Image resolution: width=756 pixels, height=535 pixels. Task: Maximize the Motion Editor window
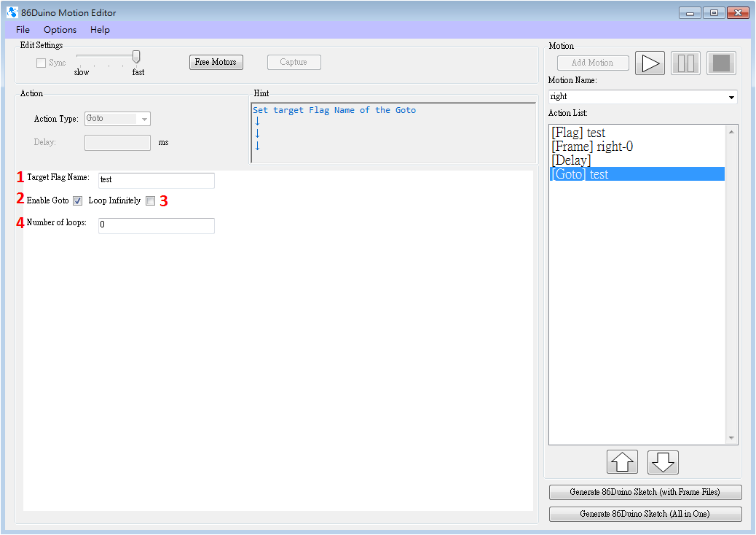click(714, 13)
